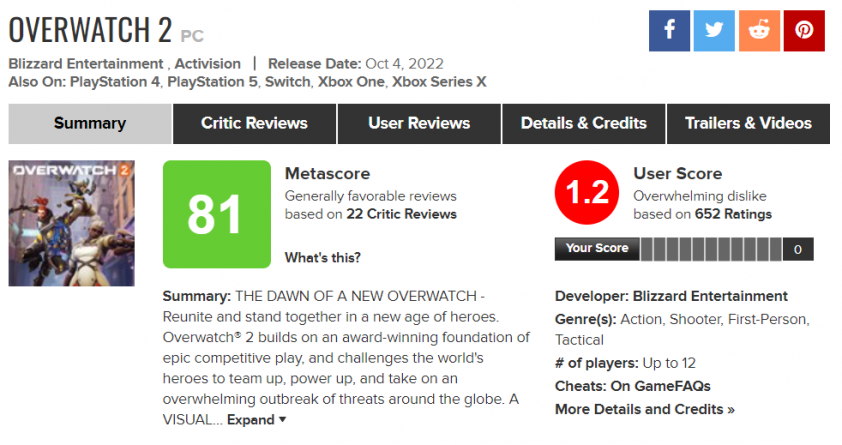Click the green 81 Metascore badge
The image size is (842, 445).
point(216,214)
